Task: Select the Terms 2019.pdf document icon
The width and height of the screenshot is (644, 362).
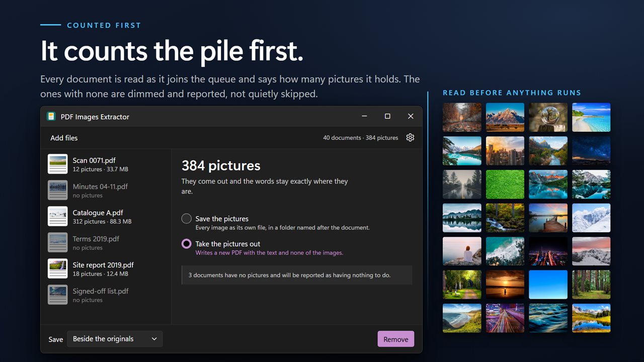Action: tap(58, 242)
